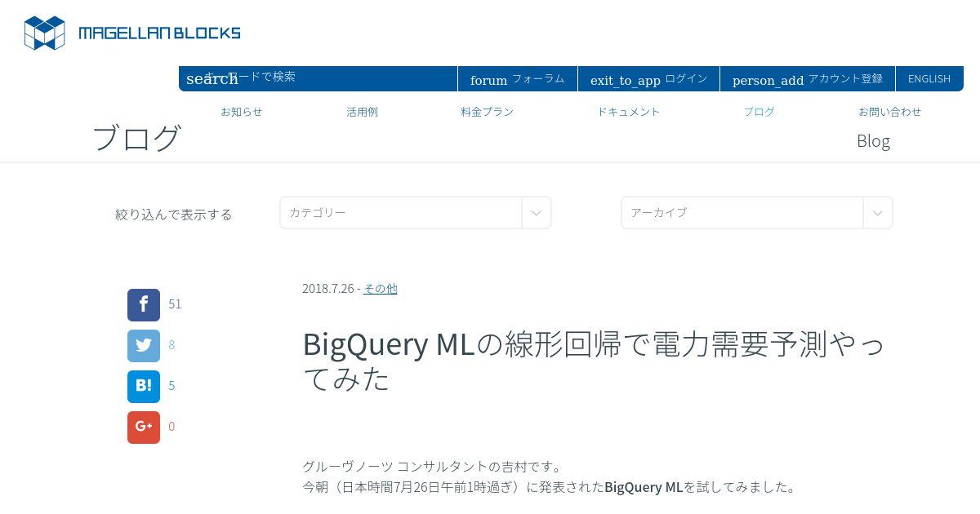Open the お知らせ menu item

click(241, 112)
